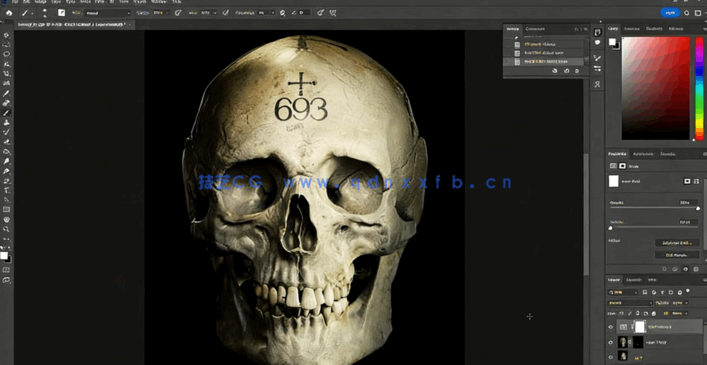Select the Crop tool
The width and height of the screenshot is (707, 365).
(x=6, y=73)
